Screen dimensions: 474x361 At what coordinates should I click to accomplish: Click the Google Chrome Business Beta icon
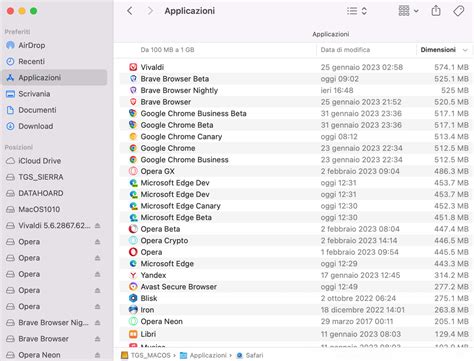click(133, 113)
